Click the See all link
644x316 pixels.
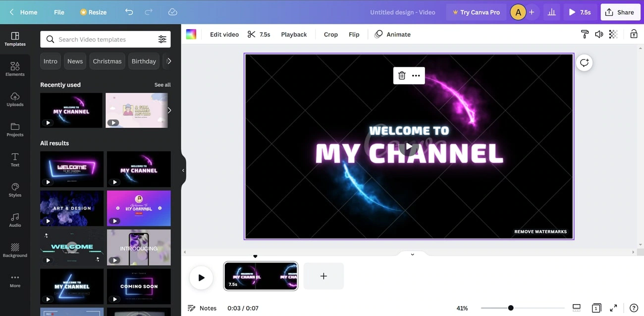(x=162, y=85)
